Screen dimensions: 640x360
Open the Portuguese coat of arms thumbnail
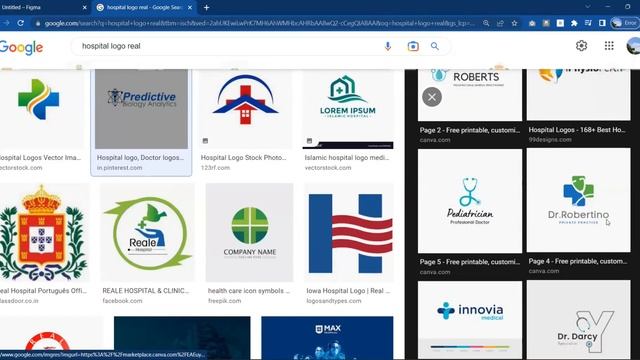[x=44, y=233]
